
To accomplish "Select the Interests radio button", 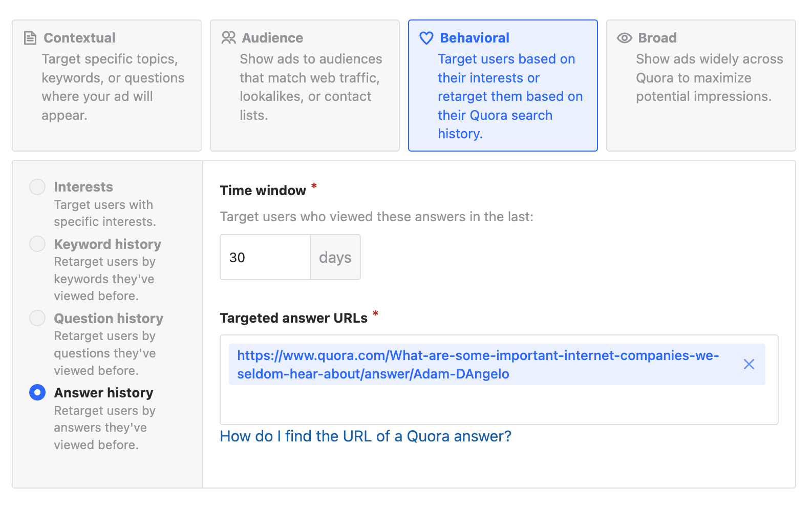I will (x=37, y=187).
